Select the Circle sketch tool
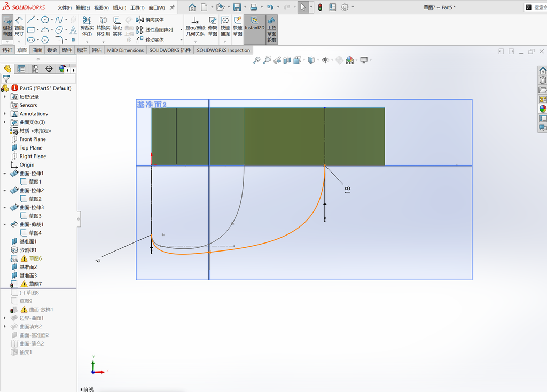547x392 pixels. click(x=45, y=20)
